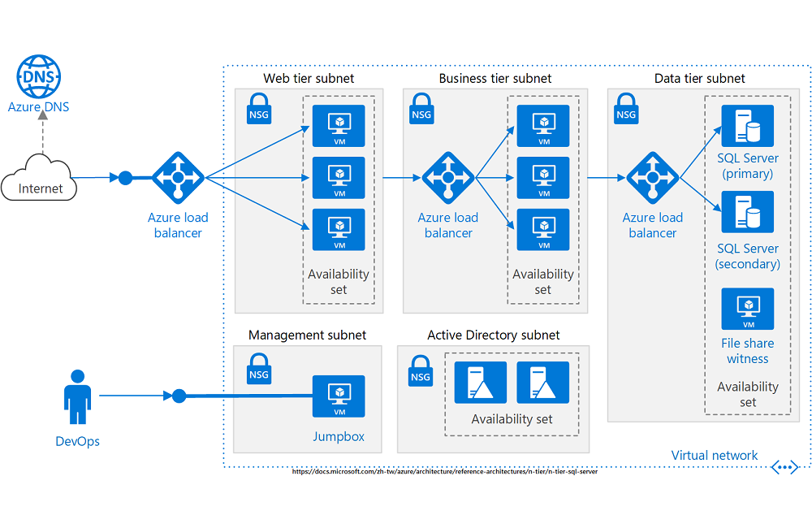This screenshot has height=528, width=812.
Task: Click the 'Business tier subnet' title
Action: [495, 78]
